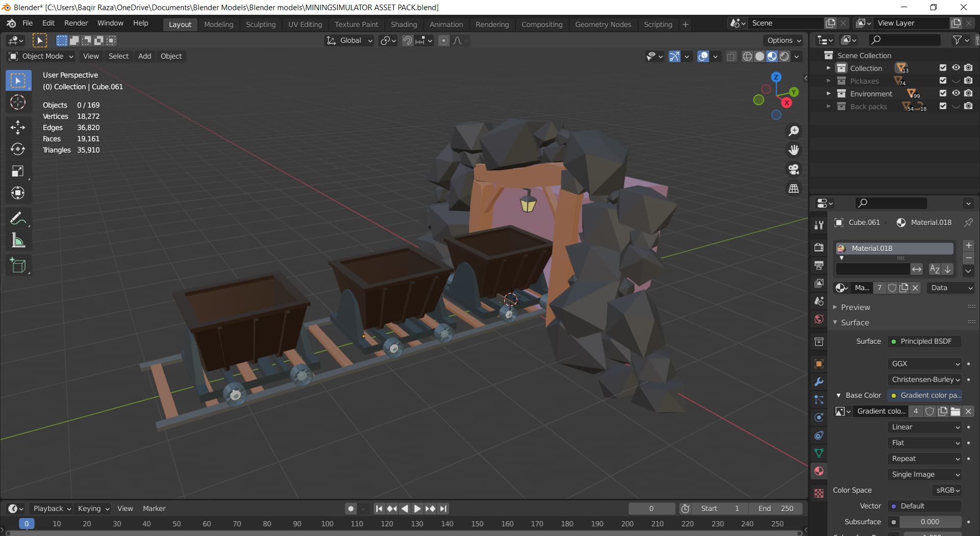Screen dimensions: 980x536
Task: Select the Rotate tool
Action: click(18, 149)
